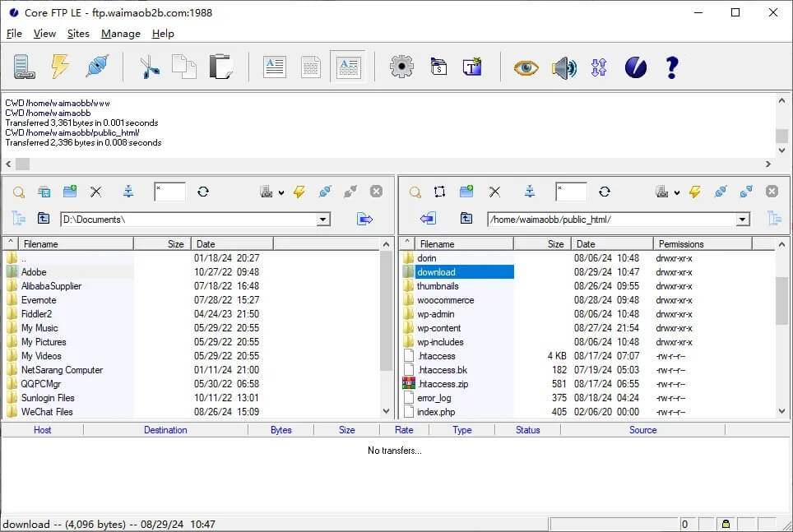Sort remote files by Size column

(542, 244)
